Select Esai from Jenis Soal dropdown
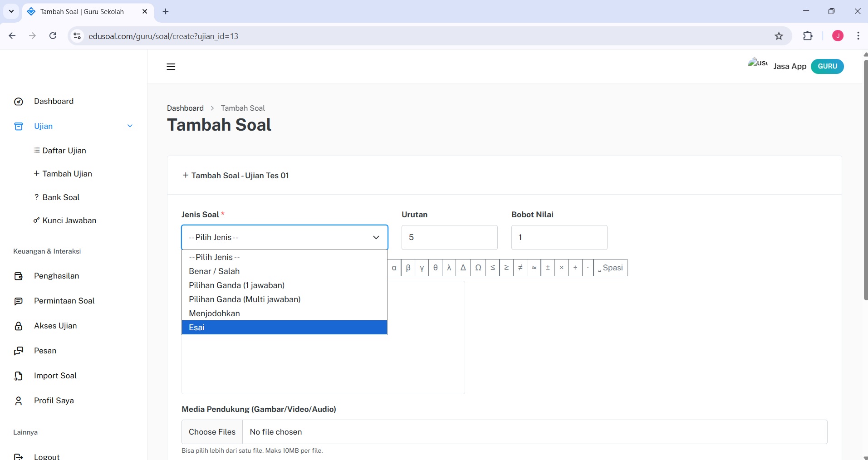Viewport: 868px width, 460px height. click(284, 328)
